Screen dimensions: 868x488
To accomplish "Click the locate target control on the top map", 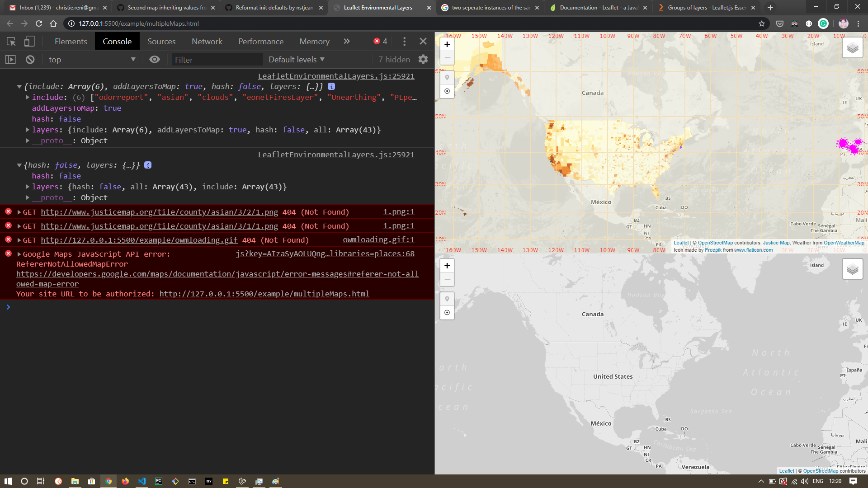I will [x=447, y=91].
